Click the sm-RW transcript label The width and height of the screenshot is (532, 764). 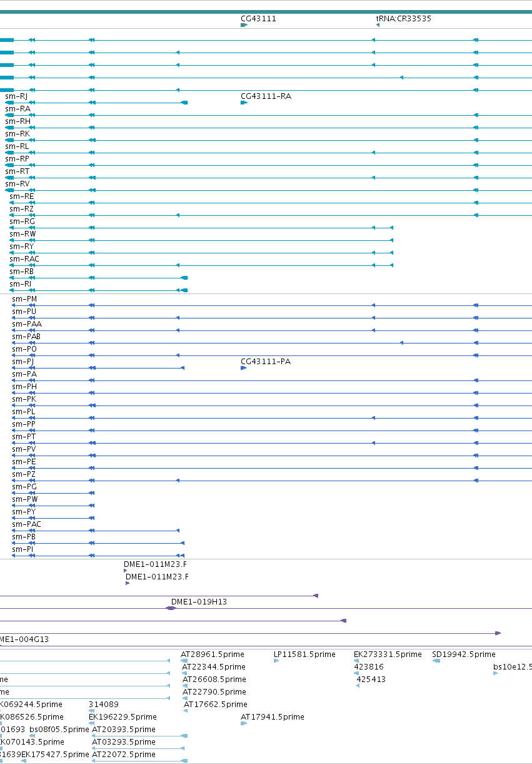(x=23, y=234)
